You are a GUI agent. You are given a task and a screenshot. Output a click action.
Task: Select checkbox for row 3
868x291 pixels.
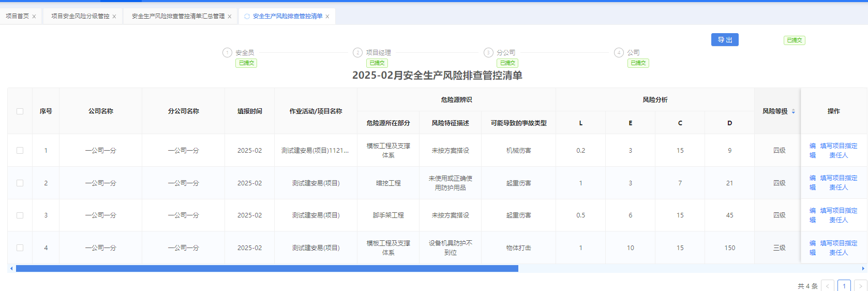click(x=20, y=215)
